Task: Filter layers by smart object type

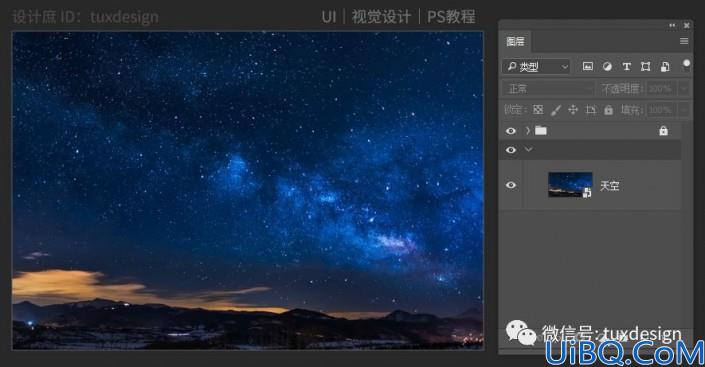Action: click(665, 67)
